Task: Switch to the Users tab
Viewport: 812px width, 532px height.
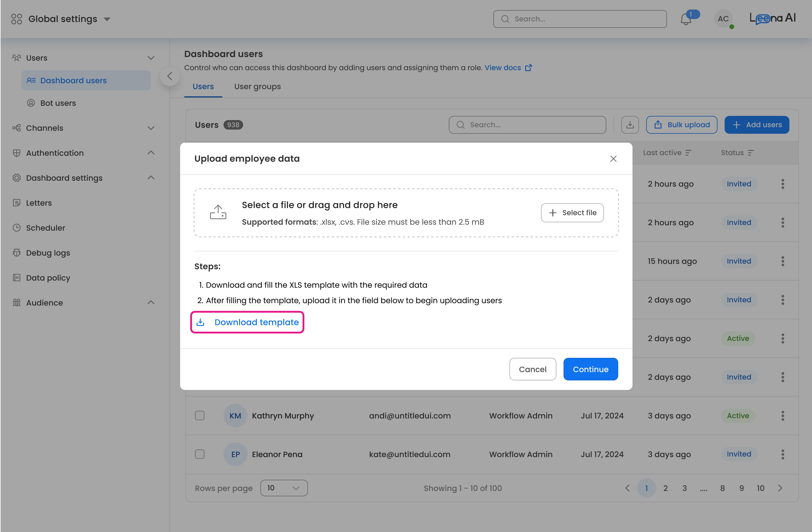Action: click(203, 87)
